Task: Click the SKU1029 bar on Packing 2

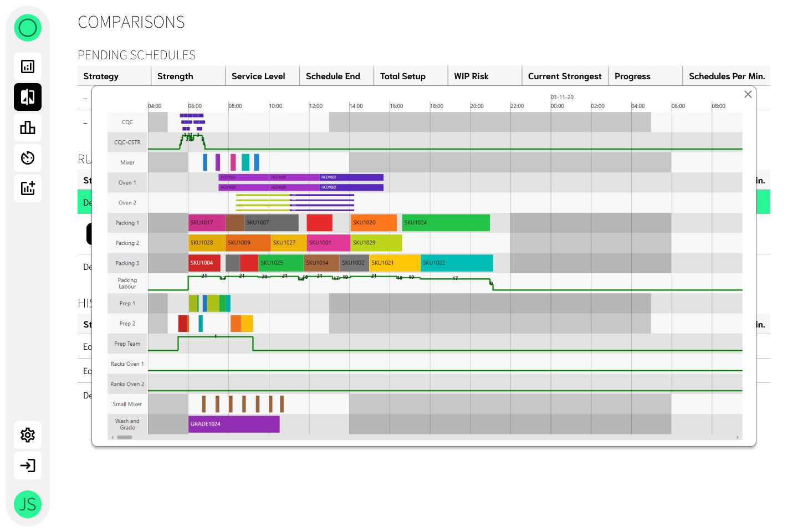Action: pyautogui.click(x=376, y=243)
